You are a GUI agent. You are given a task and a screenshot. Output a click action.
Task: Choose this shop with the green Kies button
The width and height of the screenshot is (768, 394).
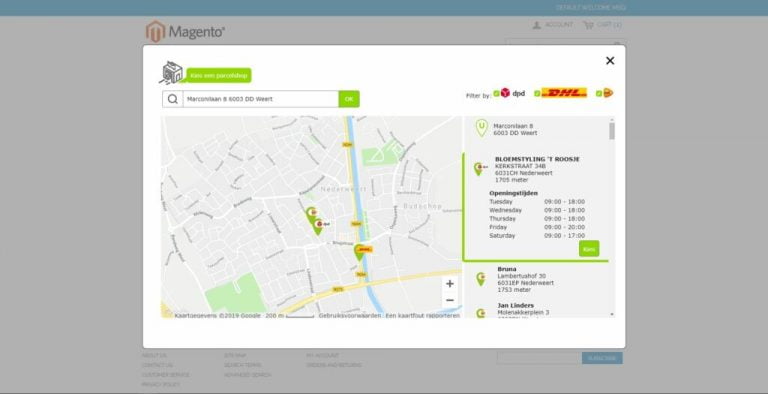click(589, 249)
